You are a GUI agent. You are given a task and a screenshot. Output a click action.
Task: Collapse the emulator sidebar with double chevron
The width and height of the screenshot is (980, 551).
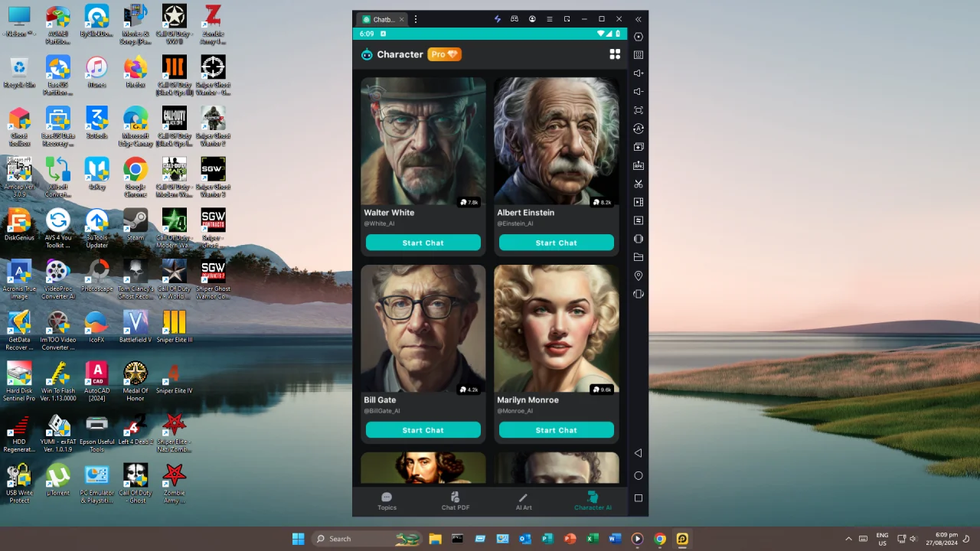638,19
